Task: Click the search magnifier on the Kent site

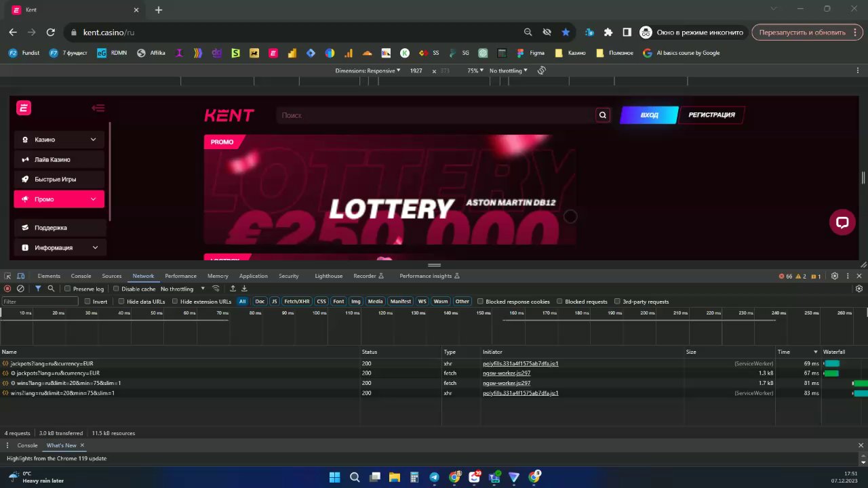Action: pyautogui.click(x=603, y=115)
